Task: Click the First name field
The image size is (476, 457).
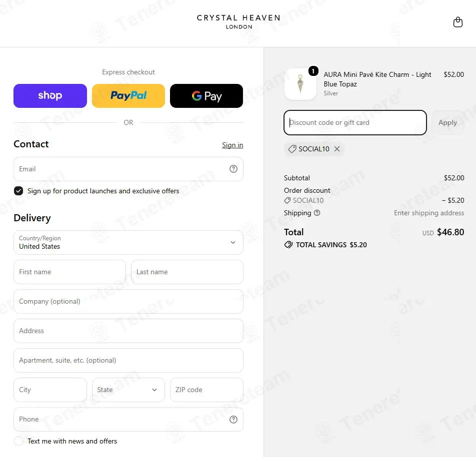Action: (x=70, y=272)
